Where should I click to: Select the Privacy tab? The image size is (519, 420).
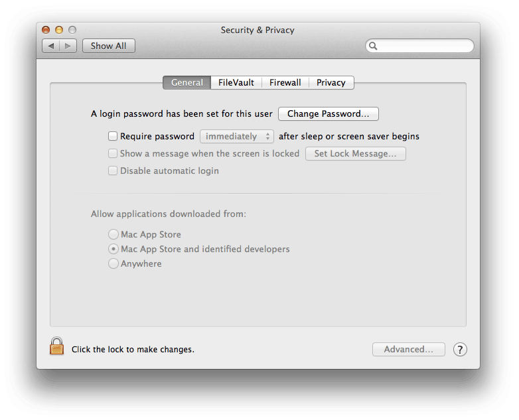(x=331, y=83)
